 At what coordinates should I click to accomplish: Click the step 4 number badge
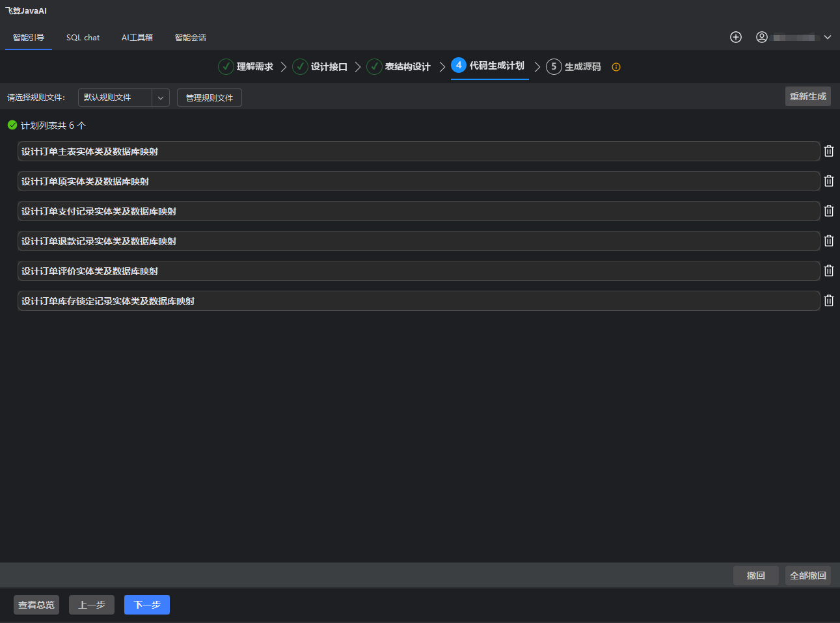[x=459, y=65]
